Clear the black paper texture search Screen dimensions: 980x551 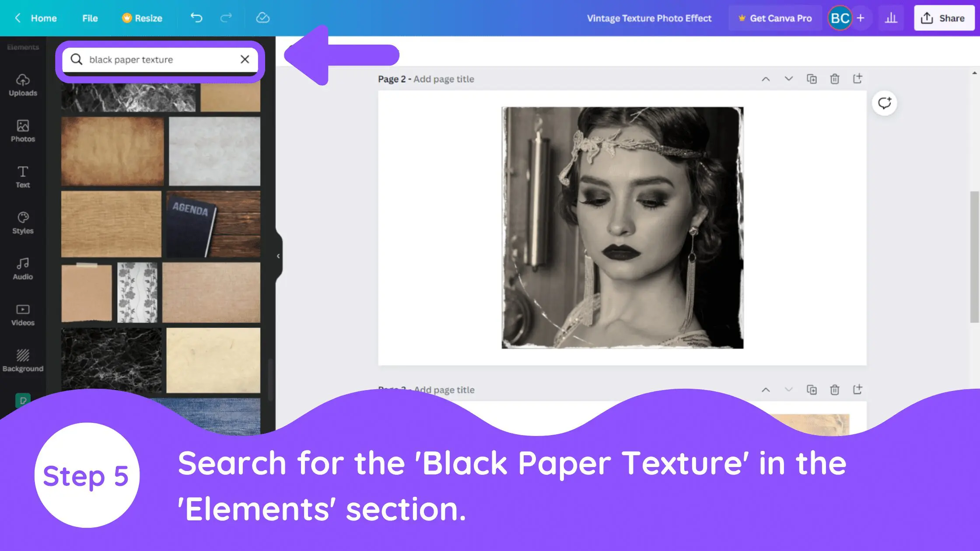[x=245, y=59]
